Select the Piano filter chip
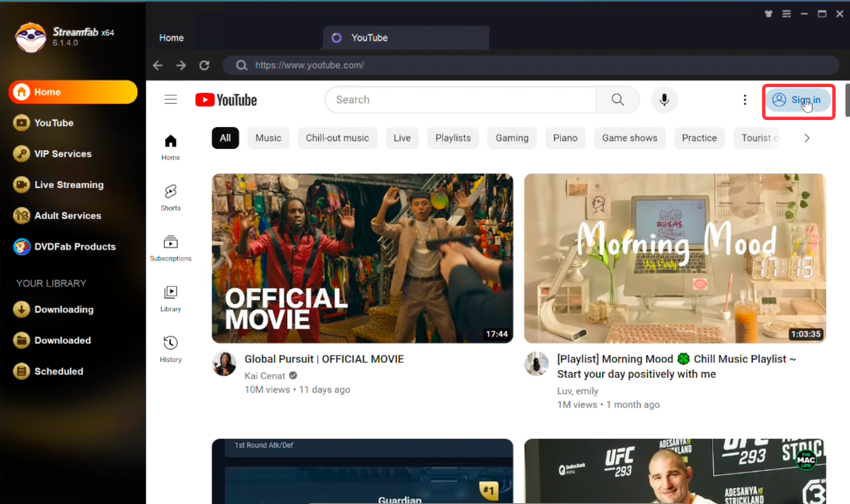 (x=565, y=138)
